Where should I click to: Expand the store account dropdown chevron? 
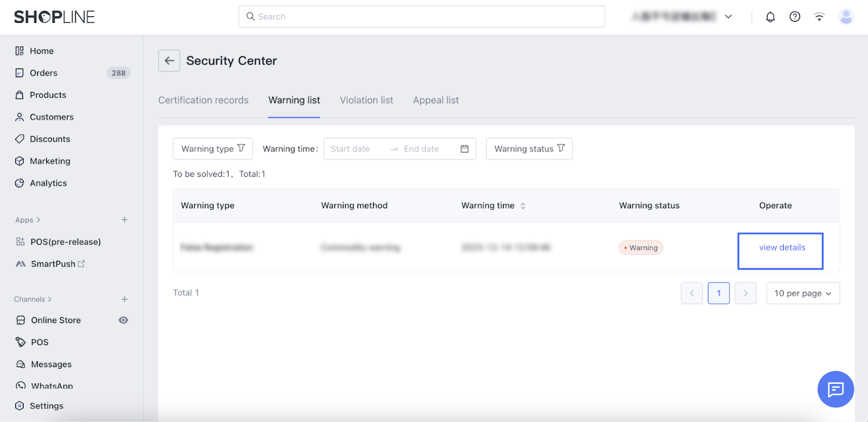(x=728, y=17)
